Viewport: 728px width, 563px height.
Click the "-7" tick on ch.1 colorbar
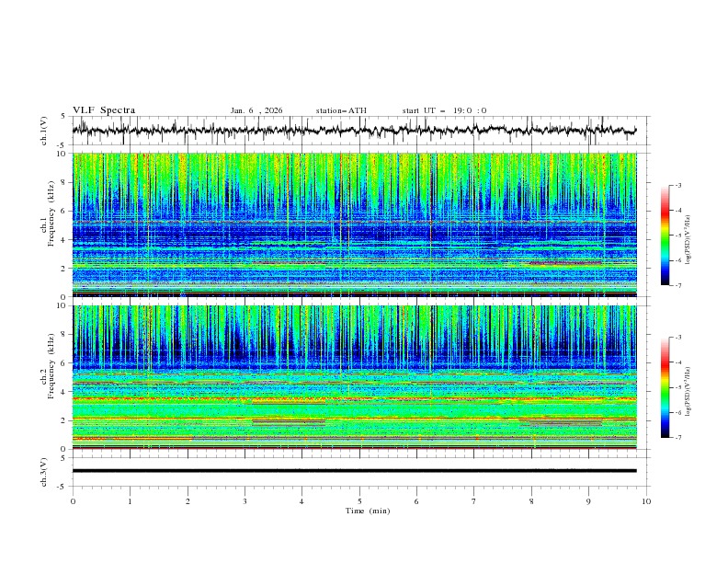pos(678,285)
